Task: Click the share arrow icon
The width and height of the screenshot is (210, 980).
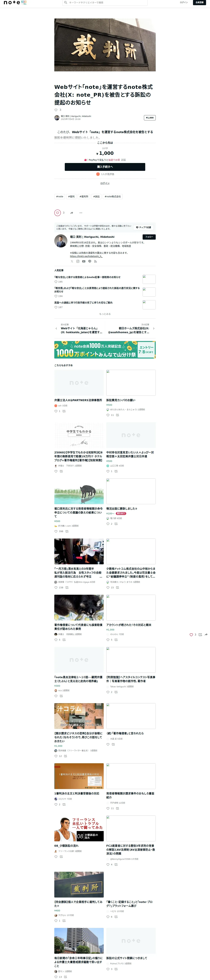Action: 71,213
